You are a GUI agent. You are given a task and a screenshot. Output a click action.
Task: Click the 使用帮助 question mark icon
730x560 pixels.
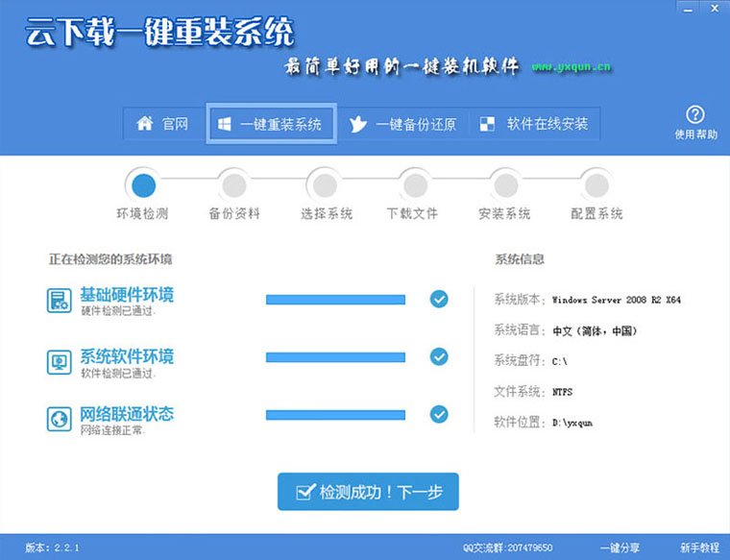(x=695, y=115)
